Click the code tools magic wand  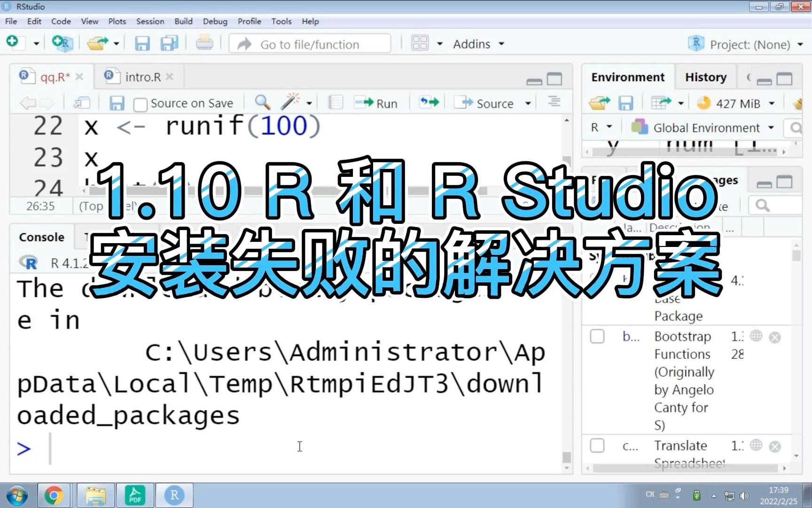[290, 102]
